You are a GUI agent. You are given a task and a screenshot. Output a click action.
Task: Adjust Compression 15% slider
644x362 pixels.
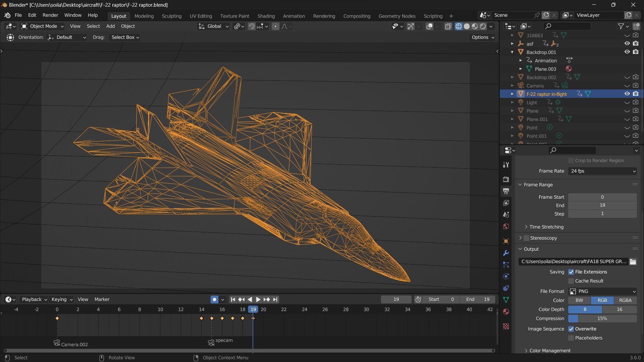[x=602, y=318]
